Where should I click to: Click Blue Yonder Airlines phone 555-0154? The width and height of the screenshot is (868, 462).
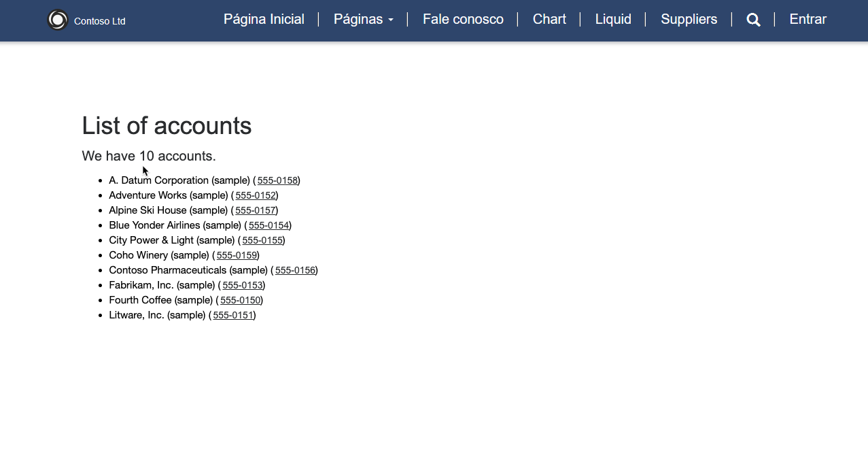click(x=268, y=225)
